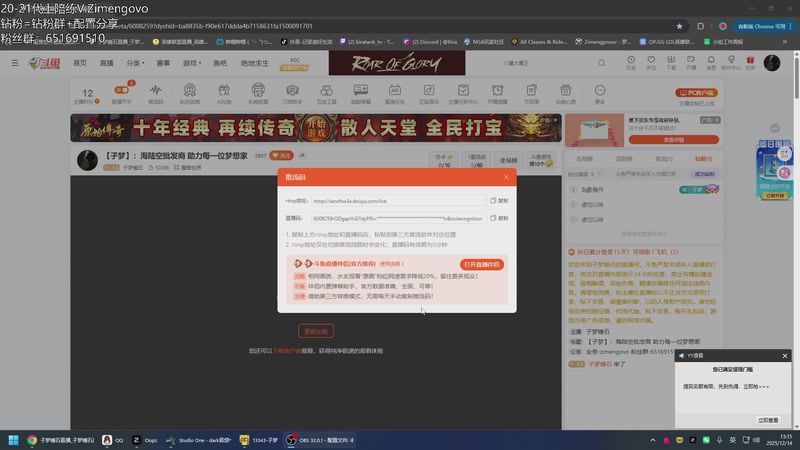Open the Douyu hamburger menu
The width and height of the screenshot is (800, 450).
(x=15, y=63)
